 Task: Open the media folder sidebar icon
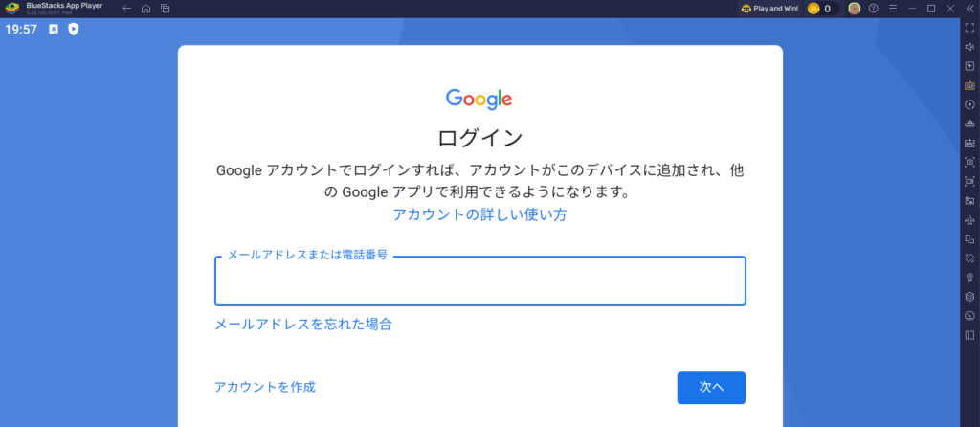click(969, 200)
